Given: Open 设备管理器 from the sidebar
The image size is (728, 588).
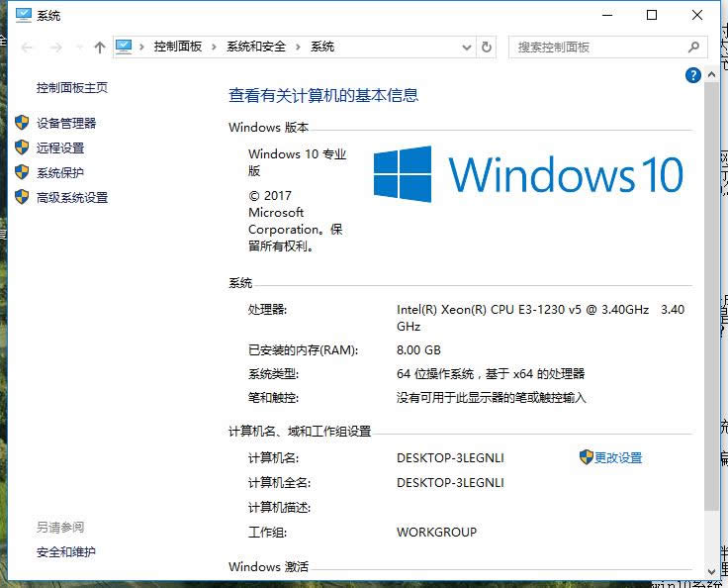Looking at the screenshot, I should tap(66, 123).
